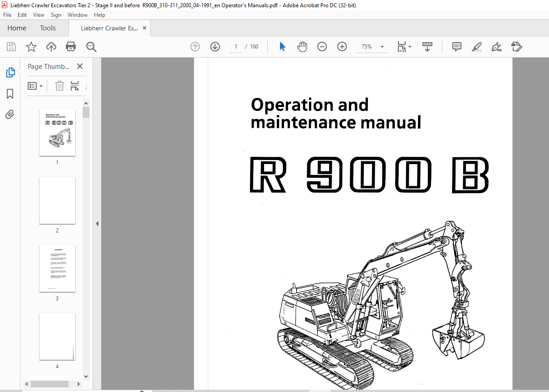The image size is (549, 392).
Task: Click the "Operation and maintenance manual" heading
Action: coord(336,113)
